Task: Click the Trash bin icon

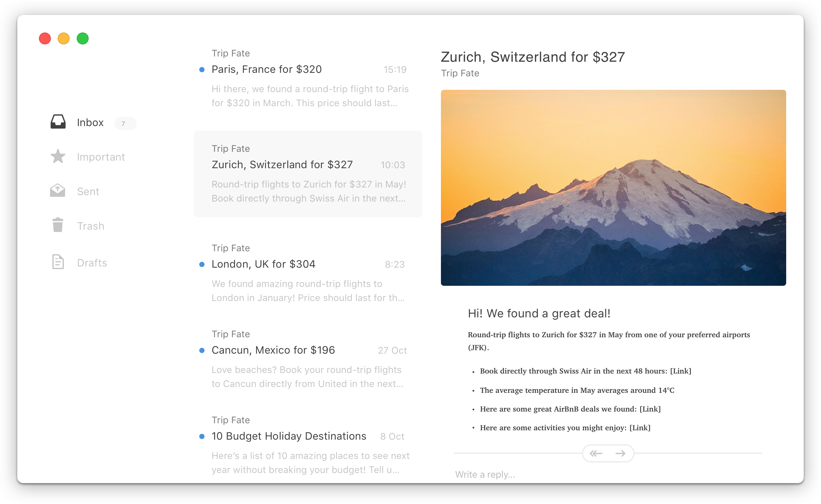Action: [x=58, y=225]
